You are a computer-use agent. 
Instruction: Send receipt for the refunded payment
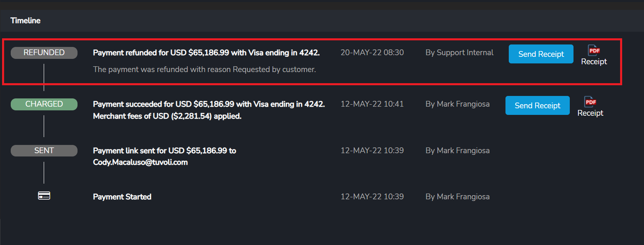click(541, 54)
